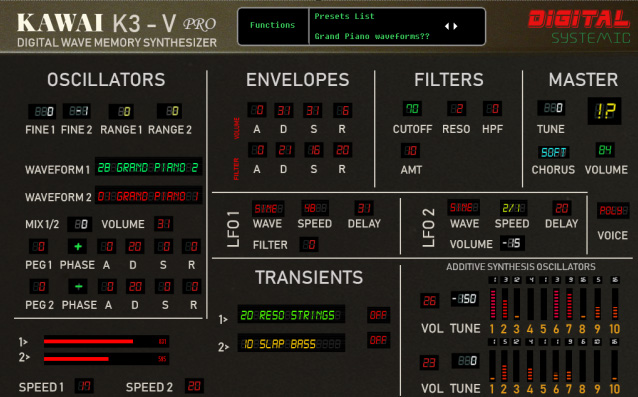Image resolution: width=638 pixels, height=397 pixels.
Task: Click the MIX 1/2 value display
Action: (79, 224)
